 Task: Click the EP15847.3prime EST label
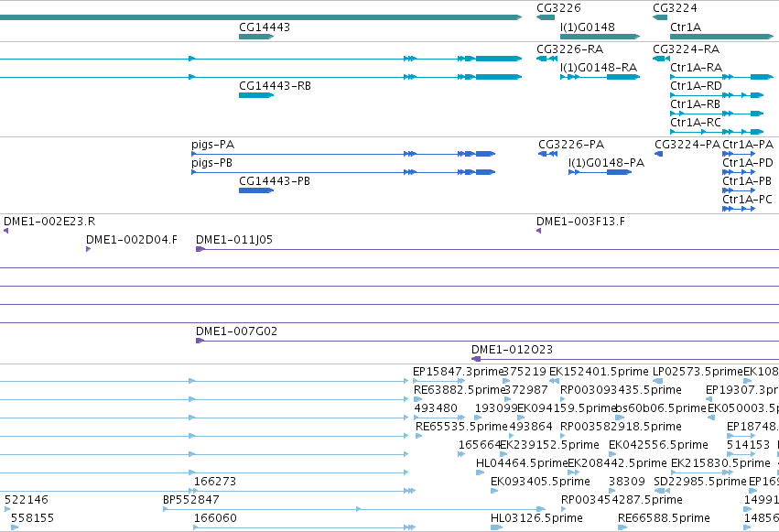pyautogui.click(x=459, y=372)
